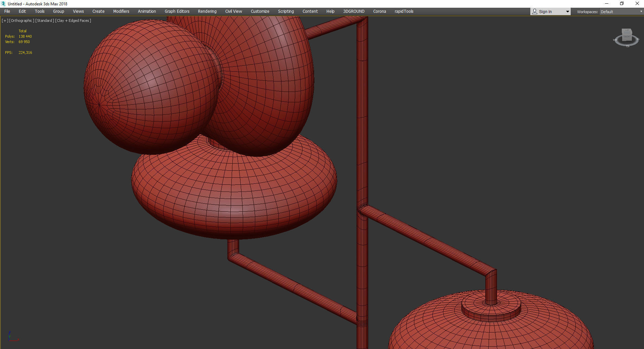Open the Customize menu
Viewport: 644px width, 349px height.
pos(260,11)
